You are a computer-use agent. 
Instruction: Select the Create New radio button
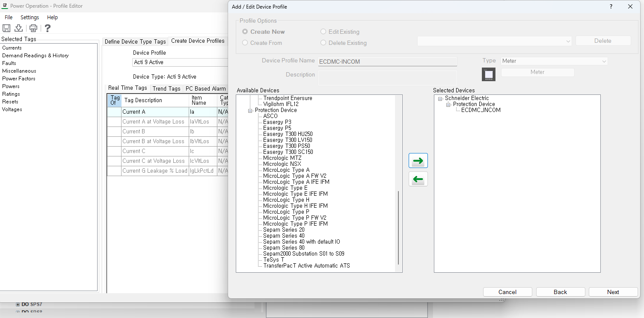coord(245,32)
